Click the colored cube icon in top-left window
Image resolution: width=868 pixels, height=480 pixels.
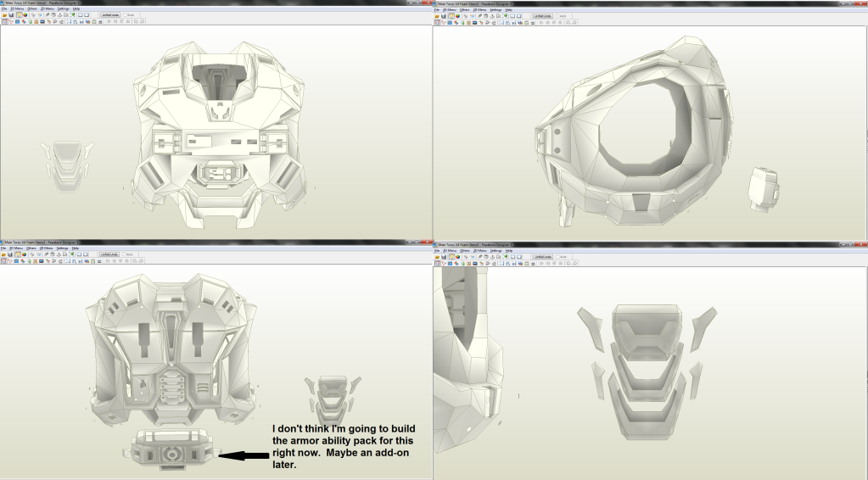(24, 15)
